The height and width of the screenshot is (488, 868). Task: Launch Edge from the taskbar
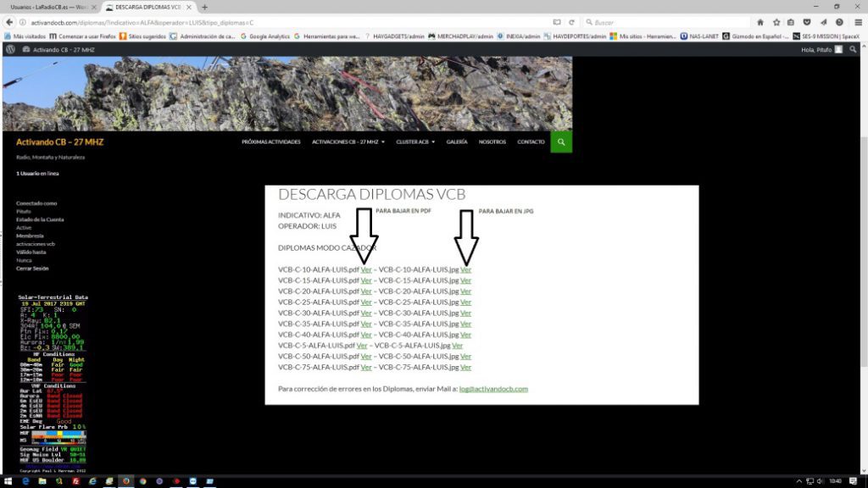point(25,481)
